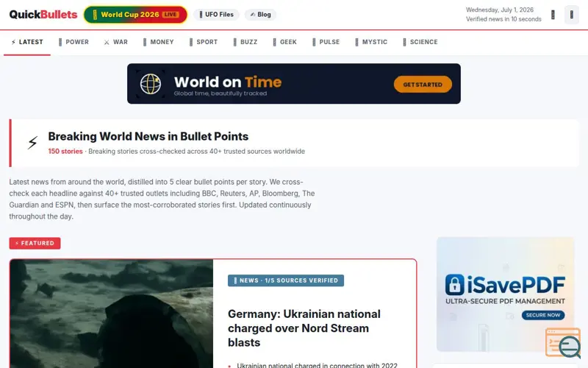Click Secure Now on iSavePDF ad

point(543,315)
